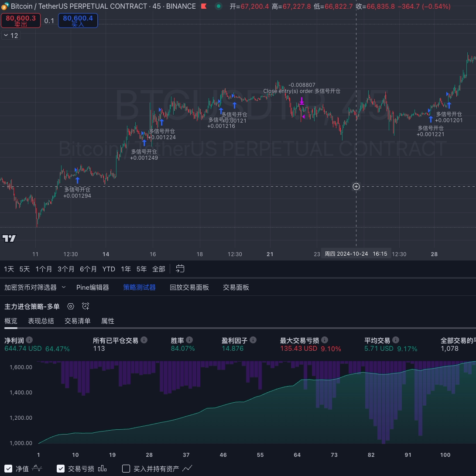Viewport: 476px width, 476px height.
Task: Click the info icon next to 最大交易亏损
Action: (325, 340)
